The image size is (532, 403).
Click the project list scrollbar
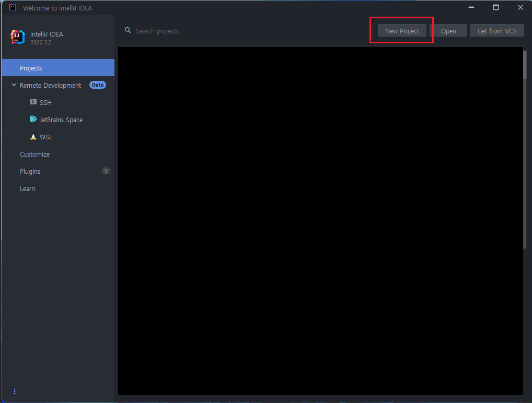525,65
